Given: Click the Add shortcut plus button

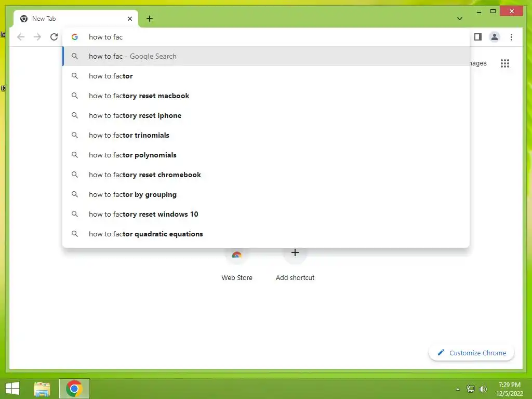Looking at the screenshot, I should (x=295, y=253).
